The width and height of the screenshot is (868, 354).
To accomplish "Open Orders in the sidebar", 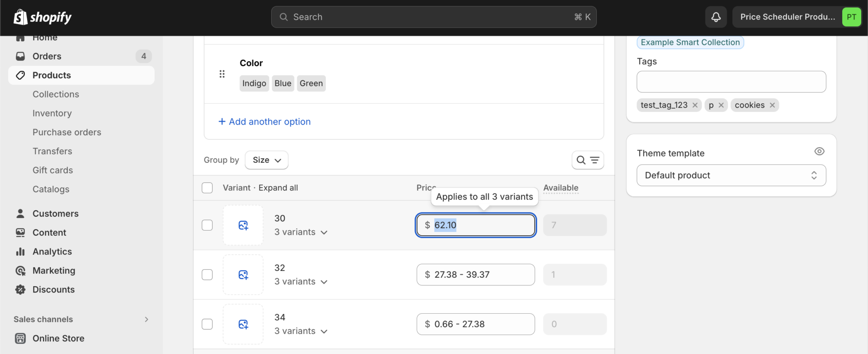I will tap(47, 56).
